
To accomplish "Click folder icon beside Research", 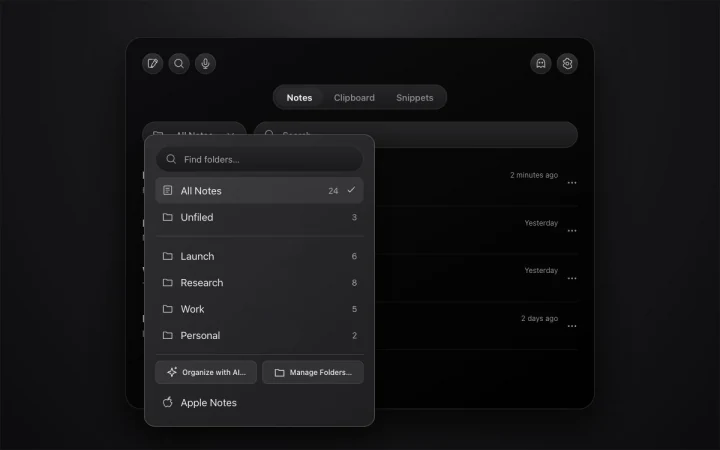I will click(x=168, y=282).
